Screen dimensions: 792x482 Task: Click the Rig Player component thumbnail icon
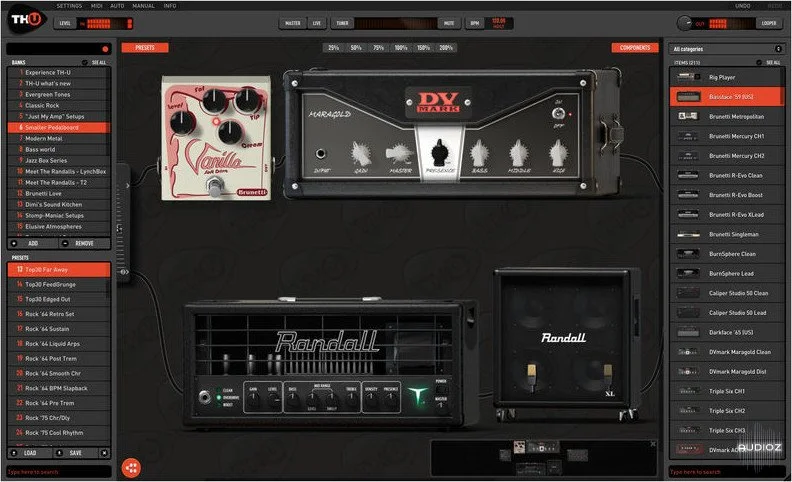(688, 77)
